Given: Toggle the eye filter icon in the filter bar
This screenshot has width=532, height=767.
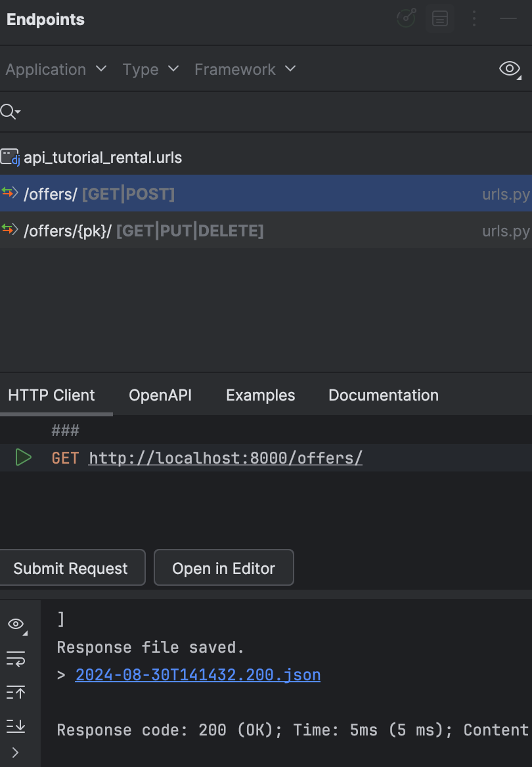Looking at the screenshot, I should pyautogui.click(x=509, y=68).
